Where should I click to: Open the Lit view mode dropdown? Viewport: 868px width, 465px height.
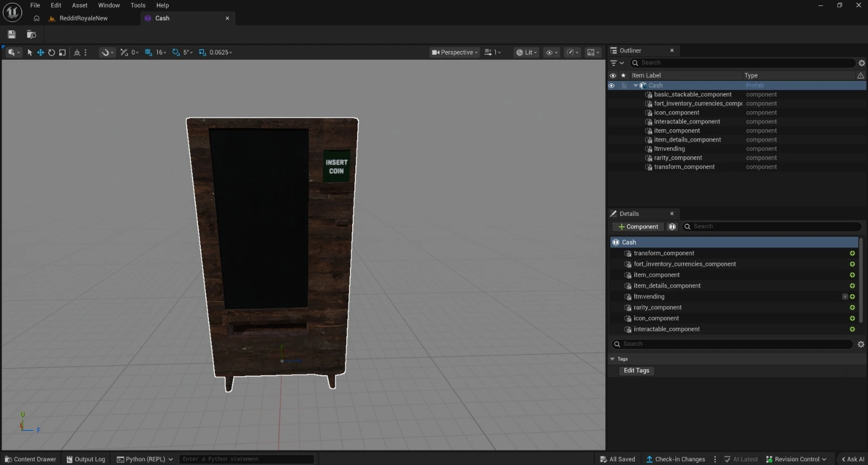click(x=526, y=53)
